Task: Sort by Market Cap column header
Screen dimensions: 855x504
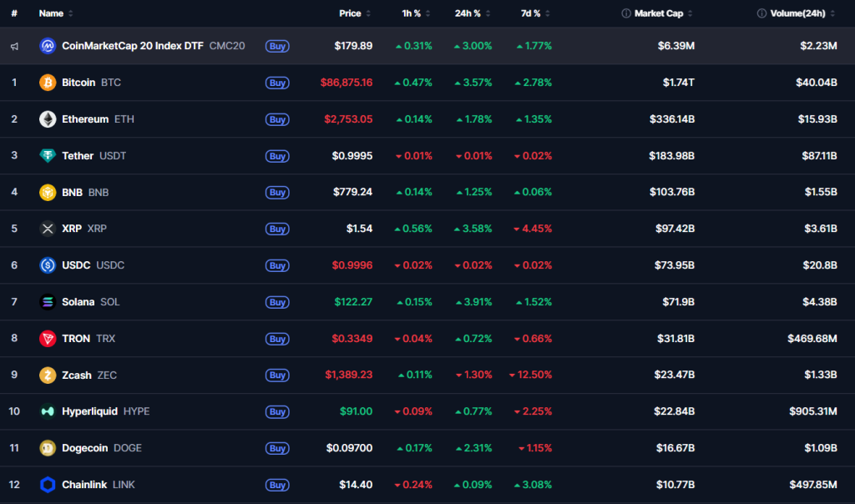Action: [663, 13]
